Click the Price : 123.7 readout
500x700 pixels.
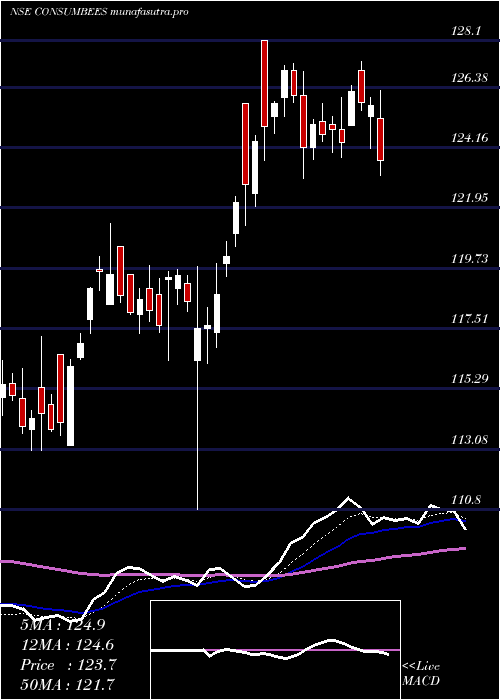pos(68,665)
